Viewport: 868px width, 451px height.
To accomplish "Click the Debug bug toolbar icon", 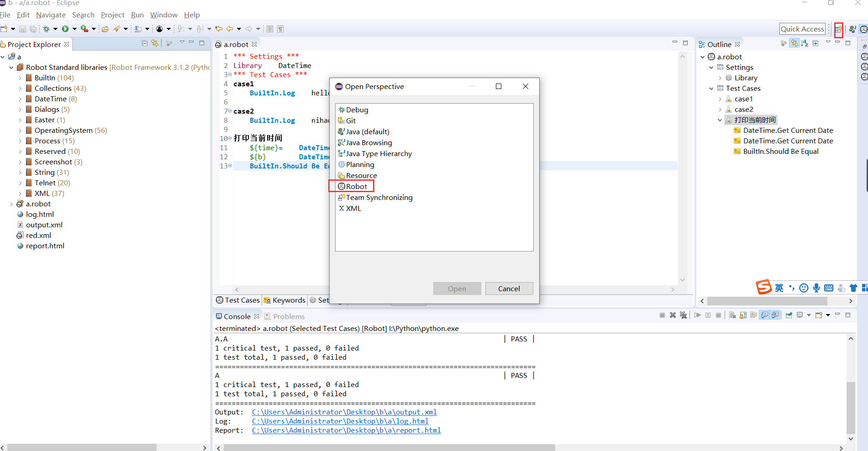I will pos(46,29).
